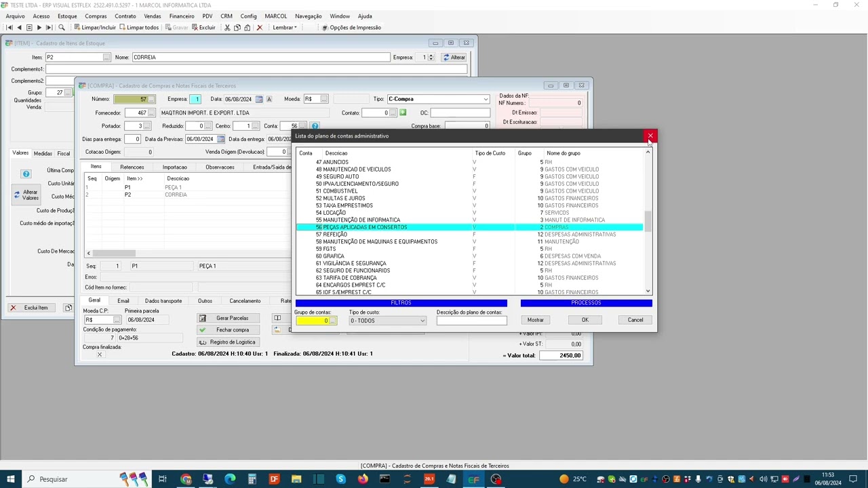Expand the Tipo de custo combo box

(422, 321)
